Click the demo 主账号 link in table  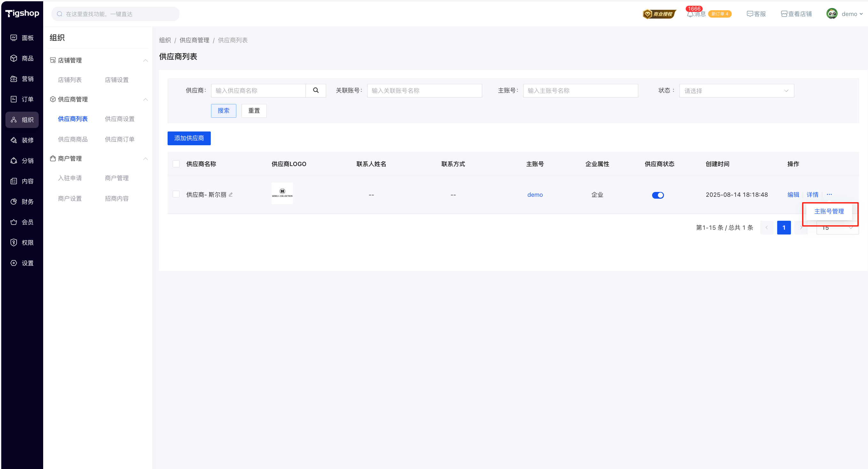[x=535, y=195]
